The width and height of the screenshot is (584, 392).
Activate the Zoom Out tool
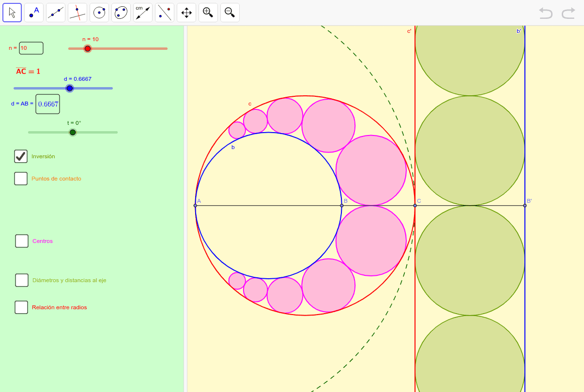230,12
